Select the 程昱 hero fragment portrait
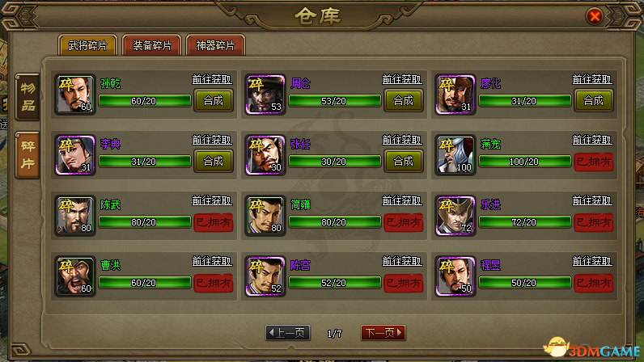The width and height of the screenshot is (644, 362). [455, 276]
